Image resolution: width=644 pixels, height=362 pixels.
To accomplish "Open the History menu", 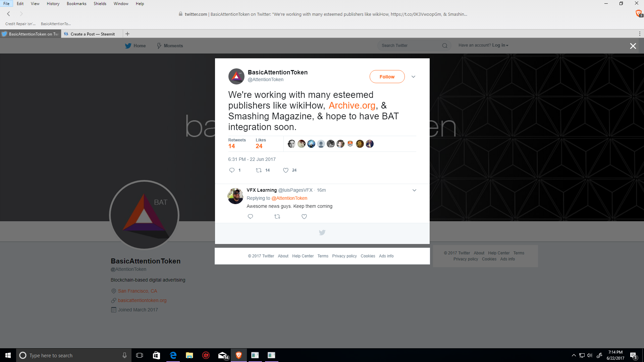I will [53, 4].
